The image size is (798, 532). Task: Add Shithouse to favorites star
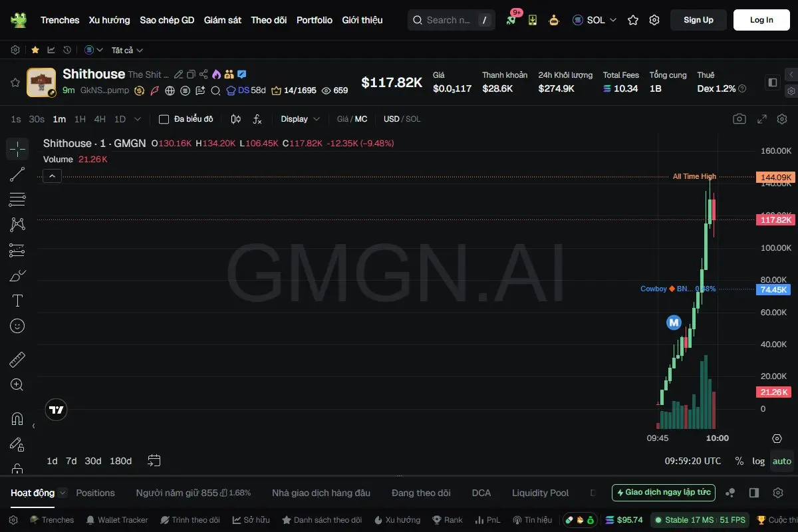click(15, 82)
